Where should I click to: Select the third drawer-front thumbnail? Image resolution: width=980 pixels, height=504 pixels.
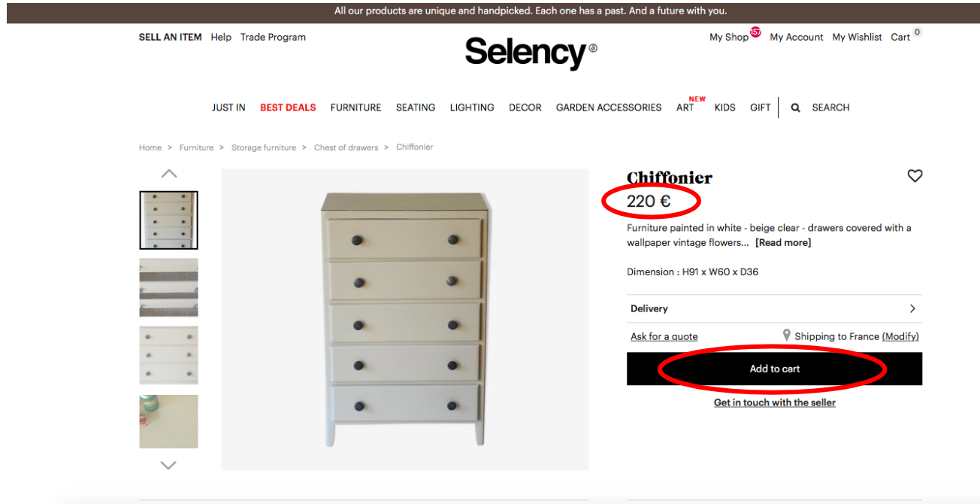click(x=169, y=355)
